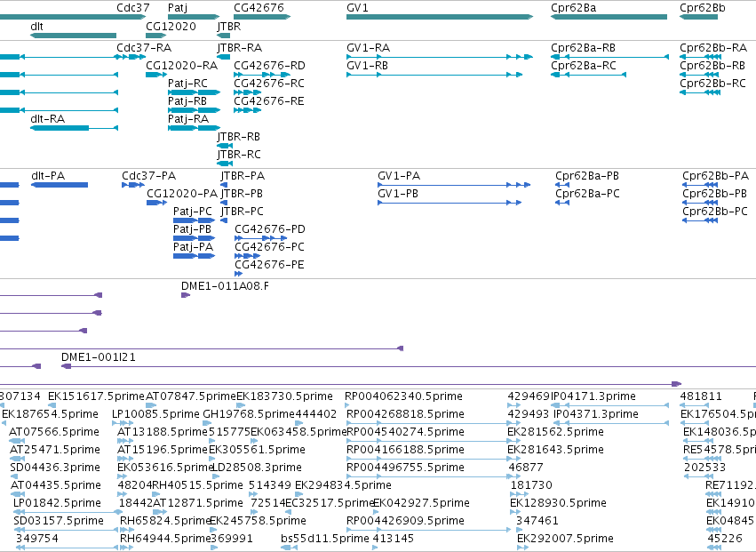Select the Cdc37 gene label
756x552 pixels.
click(133, 8)
